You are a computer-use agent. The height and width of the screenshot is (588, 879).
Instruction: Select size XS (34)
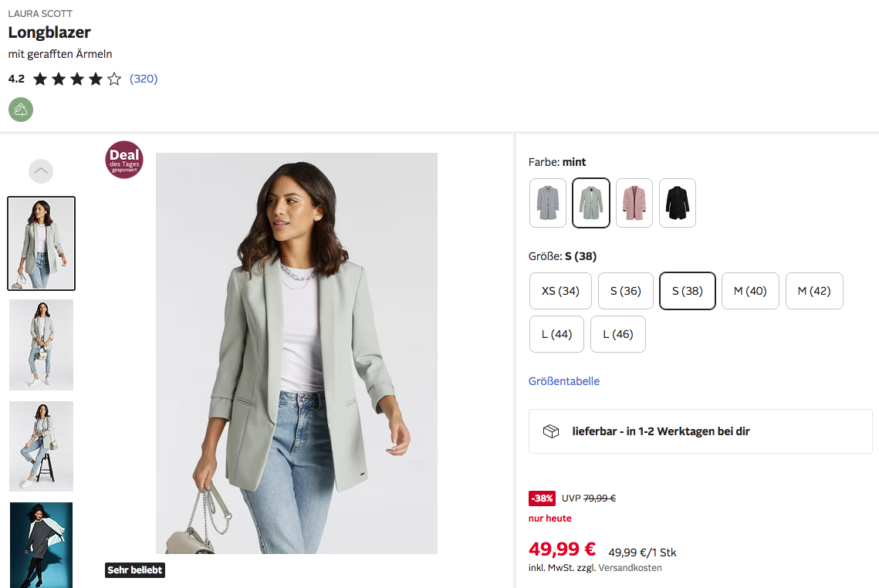[560, 291]
